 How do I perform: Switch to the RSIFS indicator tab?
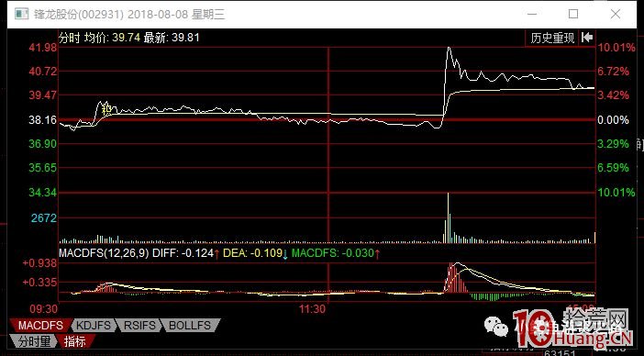(x=140, y=326)
